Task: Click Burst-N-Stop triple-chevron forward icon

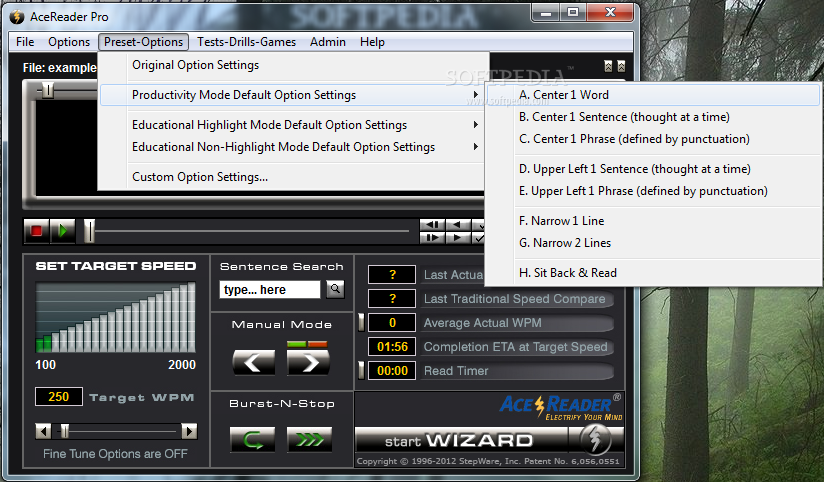Action: click(310, 439)
